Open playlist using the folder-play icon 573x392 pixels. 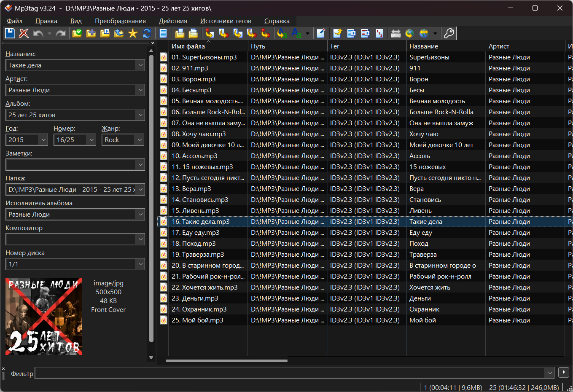(105, 33)
